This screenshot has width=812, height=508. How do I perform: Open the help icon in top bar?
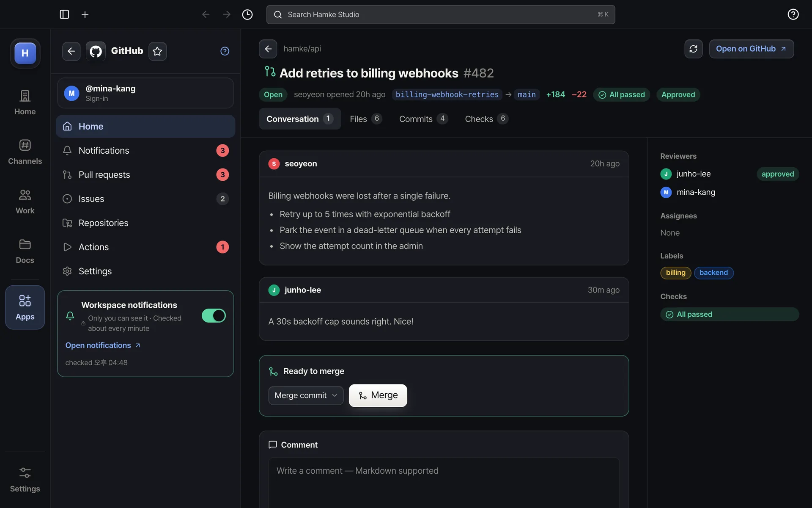click(x=793, y=14)
